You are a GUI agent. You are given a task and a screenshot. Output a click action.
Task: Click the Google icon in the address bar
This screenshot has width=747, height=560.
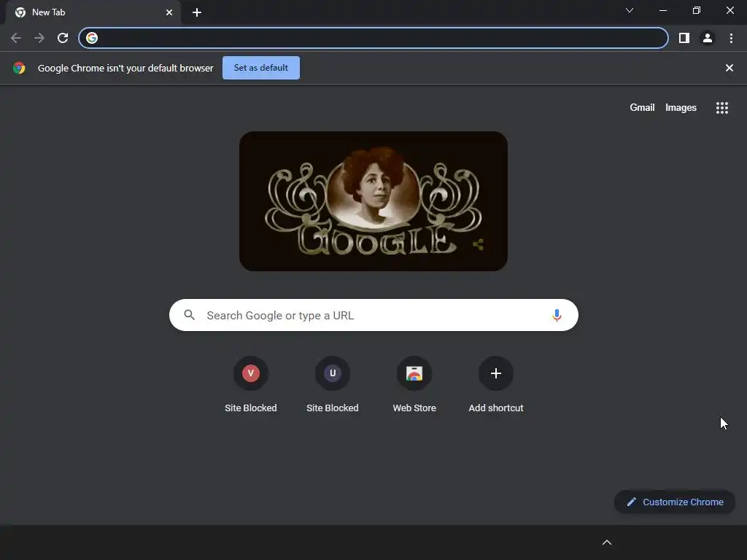pos(92,38)
